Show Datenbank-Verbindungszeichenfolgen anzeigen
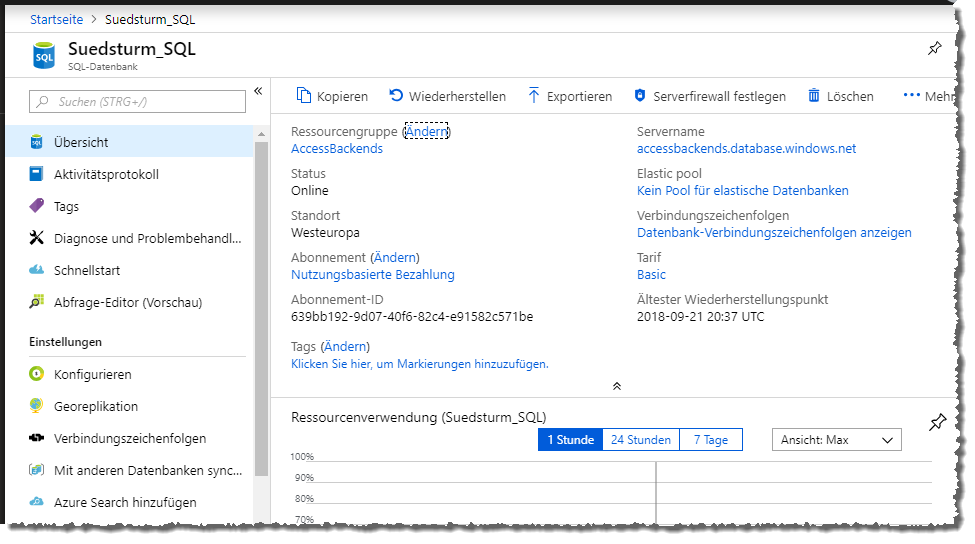Image resolution: width=975 pixels, height=544 pixels. (774, 233)
